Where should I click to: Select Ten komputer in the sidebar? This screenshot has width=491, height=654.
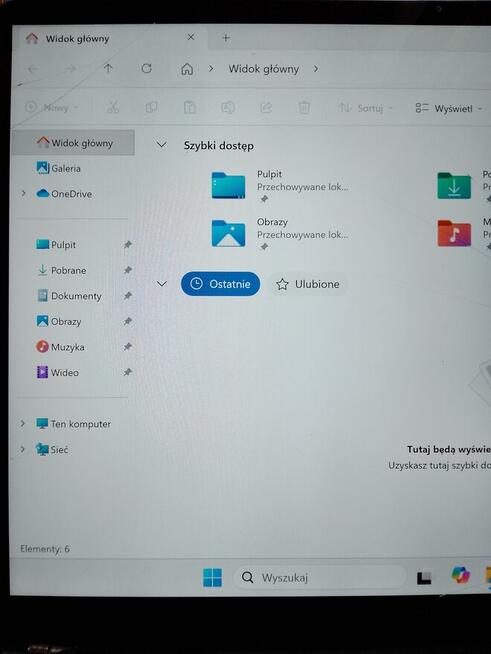pyautogui.click(x=73, y=424)
